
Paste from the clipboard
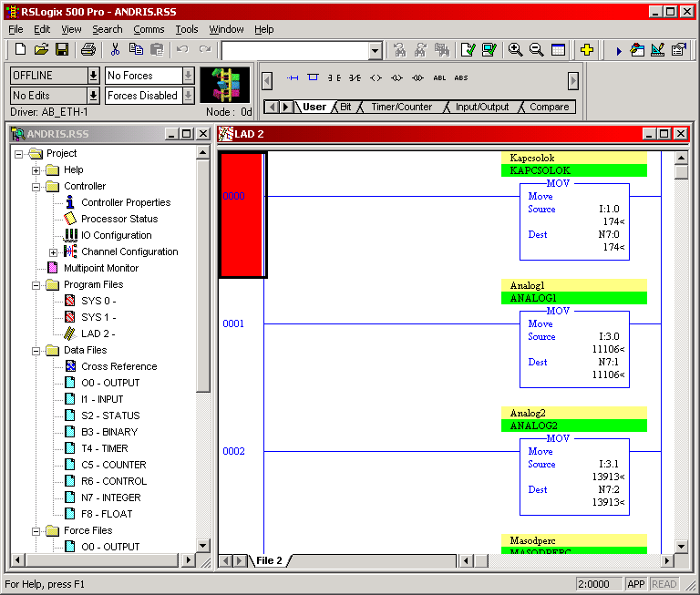coord(157,49)
